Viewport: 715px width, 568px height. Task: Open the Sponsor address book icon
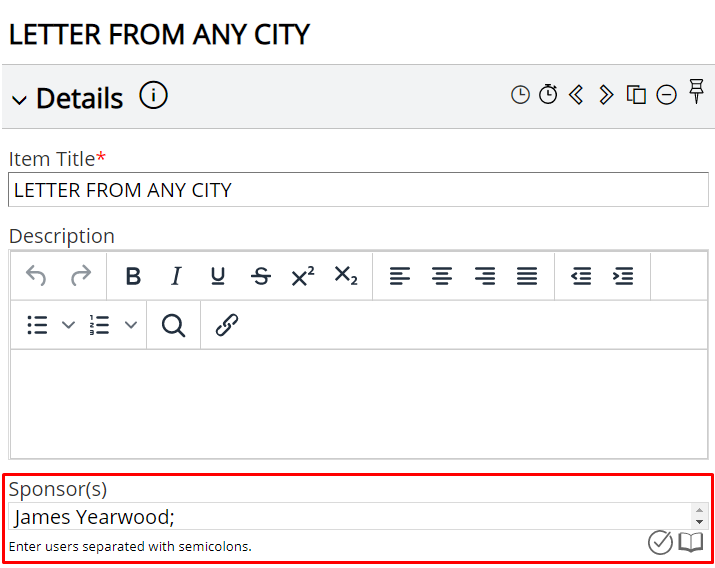[x=691, y=542]
